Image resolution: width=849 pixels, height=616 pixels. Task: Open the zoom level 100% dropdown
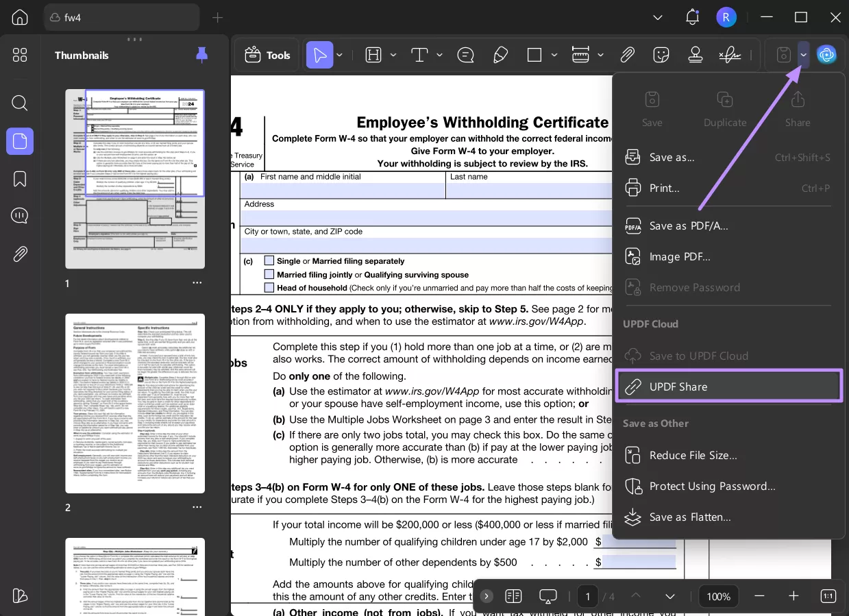718,596
